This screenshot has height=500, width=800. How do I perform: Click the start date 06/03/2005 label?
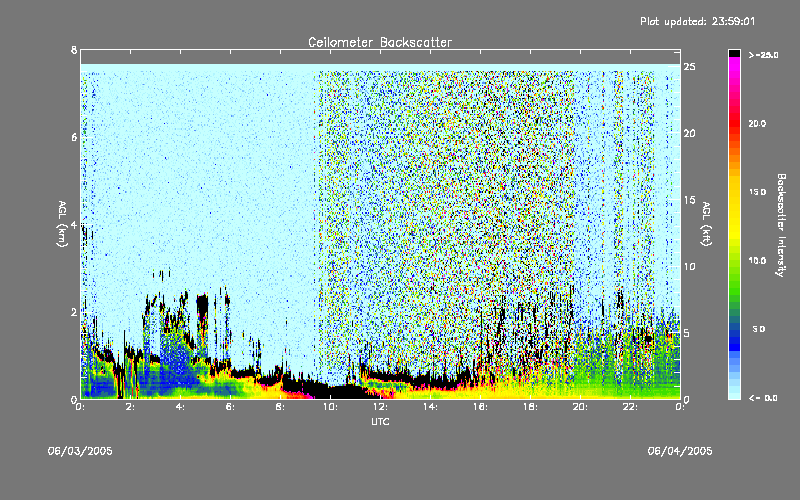(80, 451)
